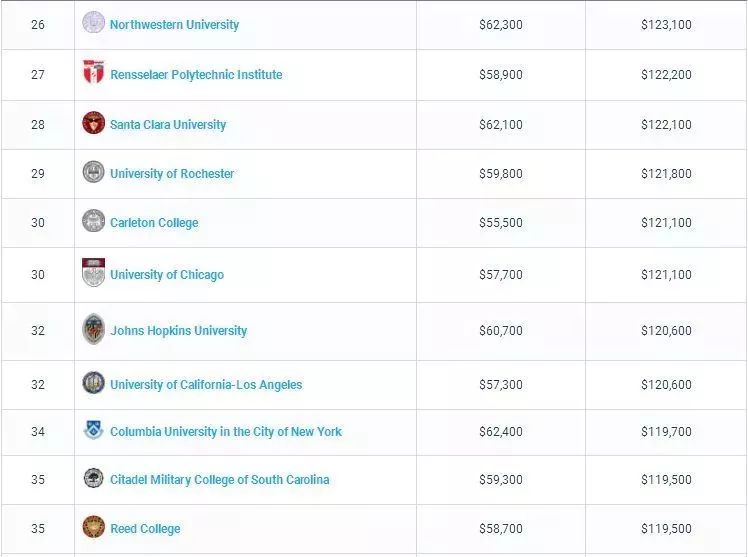748x557 pixels.
Task: Follow the Johns Hopkins University link
Action: click(x=178, y=331)
